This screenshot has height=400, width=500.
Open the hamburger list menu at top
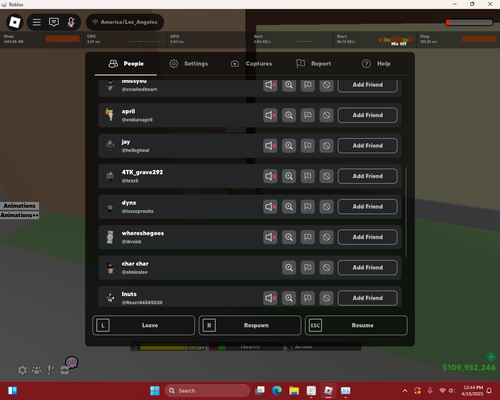[37, 22]
